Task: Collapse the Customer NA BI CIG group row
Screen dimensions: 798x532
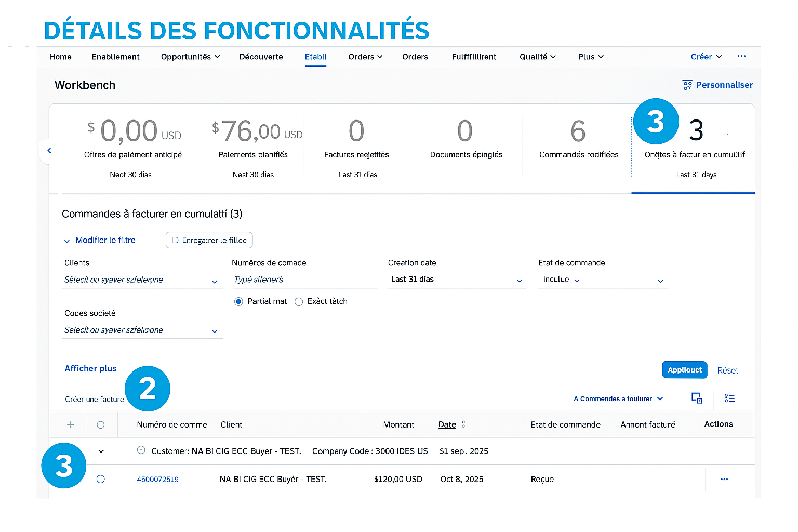Action: tap(101, 451)
